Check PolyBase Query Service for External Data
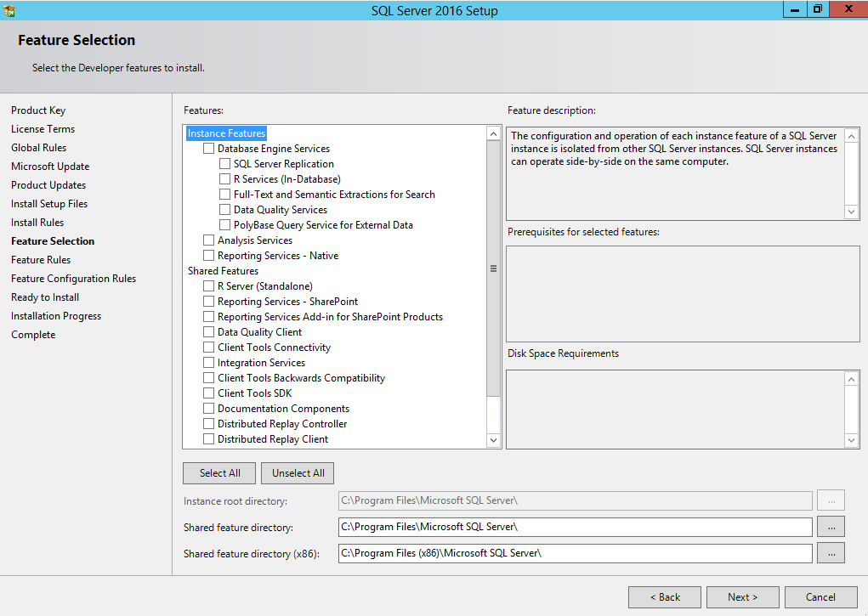 [224, 224]
